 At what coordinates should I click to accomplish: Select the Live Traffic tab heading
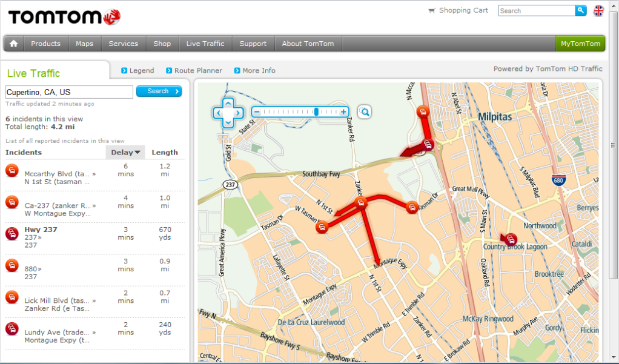(x=33, y=73)
